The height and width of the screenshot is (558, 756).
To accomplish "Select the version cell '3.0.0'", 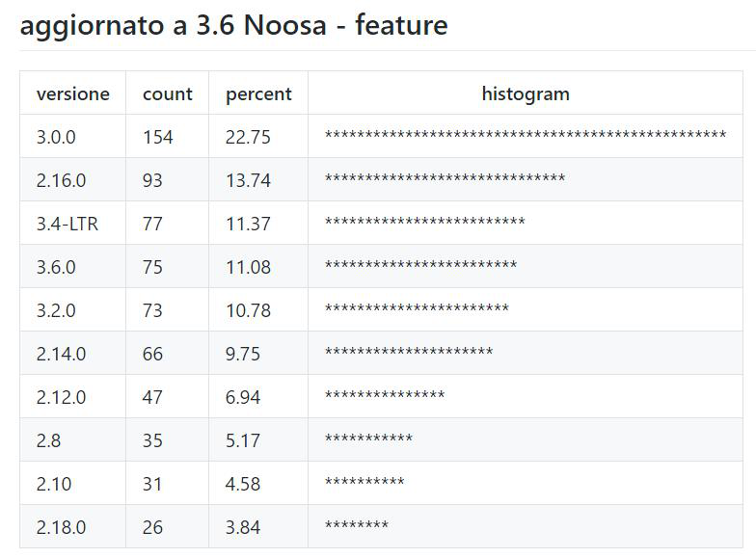I will [56, 137].
